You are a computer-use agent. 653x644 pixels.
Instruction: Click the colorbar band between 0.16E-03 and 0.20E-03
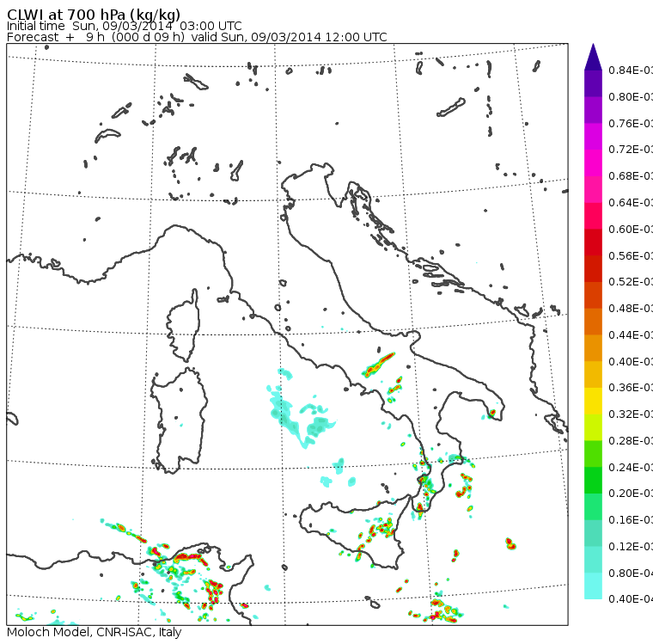tap(593, 507)
